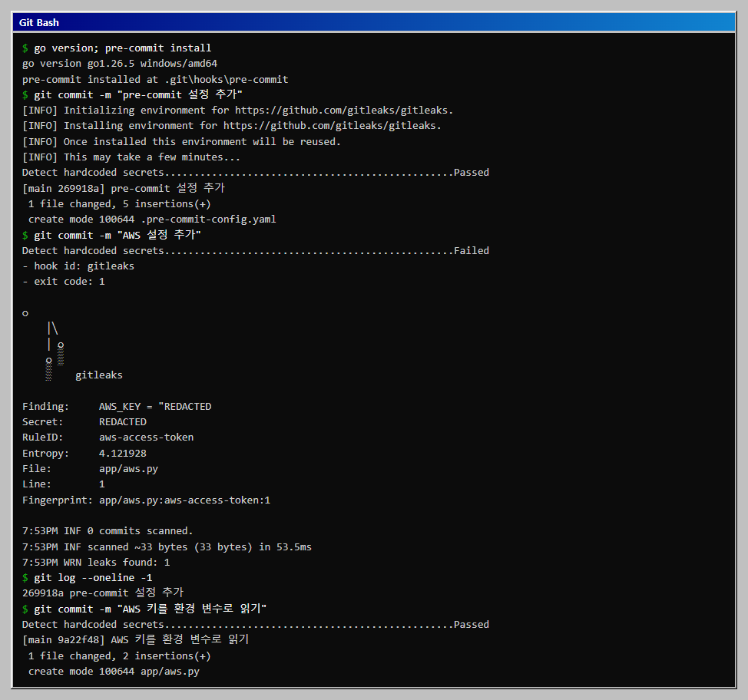Image resolution: width=748 pixels, height=700 pixels.
Task: Click the '[main 269918a] pre-commit 설정 추가' line
Action: coord(124,188)
